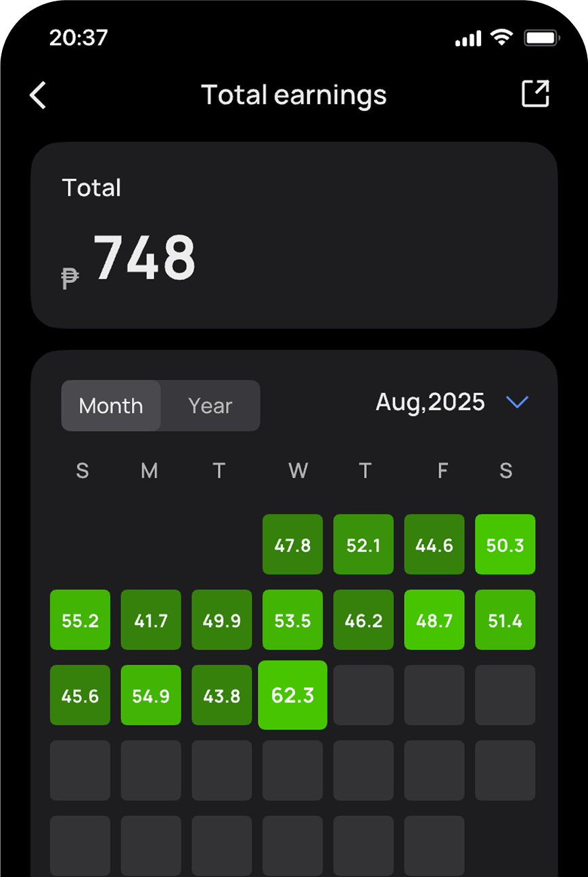
Task: Switch to the Year view
Action: pyautogui.click(x=210, y=406)
